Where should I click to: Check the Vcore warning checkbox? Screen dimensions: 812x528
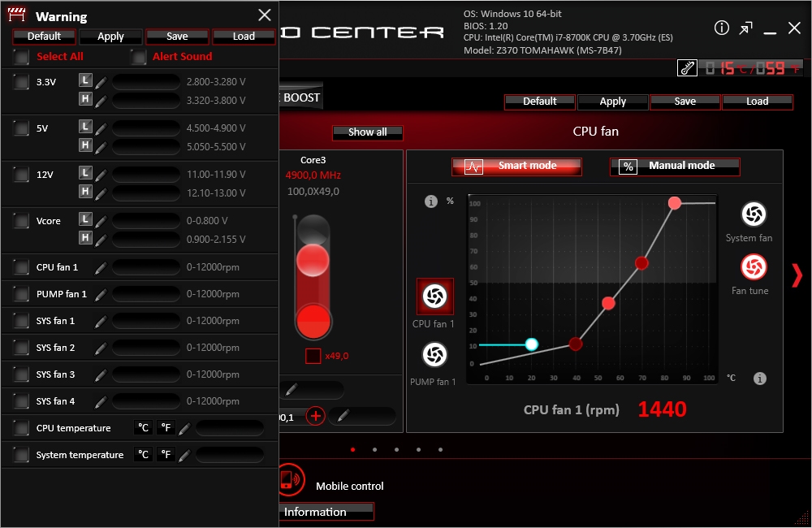(x=21, y=221)
